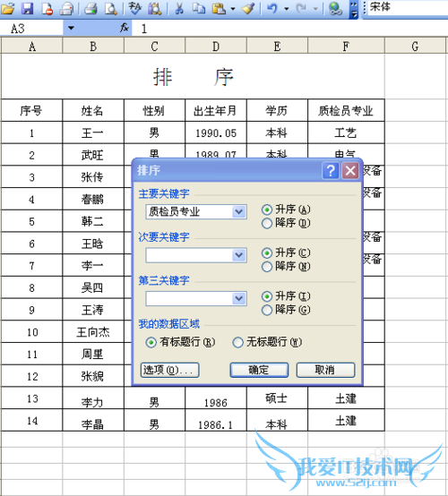The width and height of the screenshot is (448, 496).
Task: Click the cell containing 王一
Action: (93, 133)
